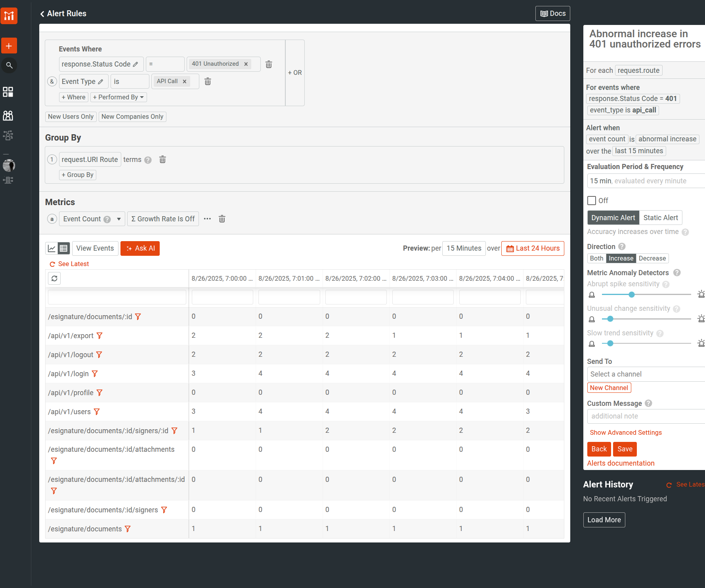Set direction to Decrease
Viewport: 705px width, 588px height.
(652, 259)
